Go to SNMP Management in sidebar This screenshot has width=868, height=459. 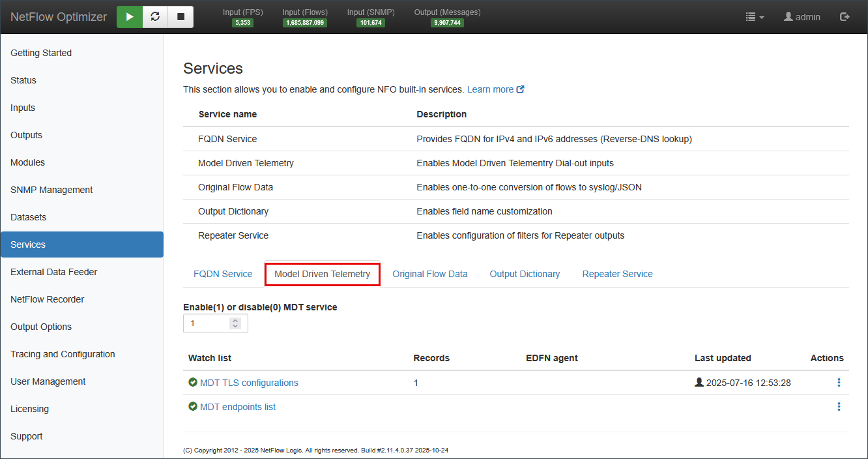click(51, 190)
